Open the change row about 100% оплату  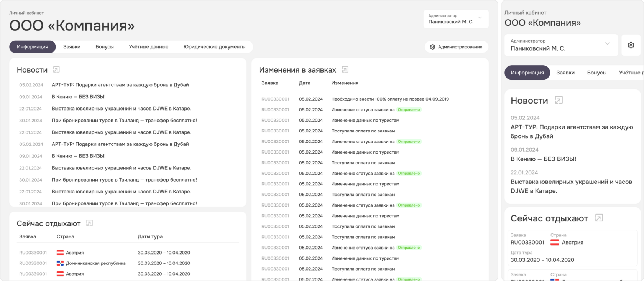click(390, 99)
